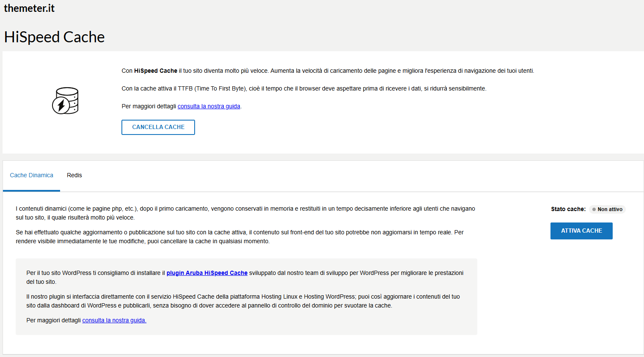The image size is (644, 357).
Task: Switch to the Redis tab
Action: click(74, 175)
